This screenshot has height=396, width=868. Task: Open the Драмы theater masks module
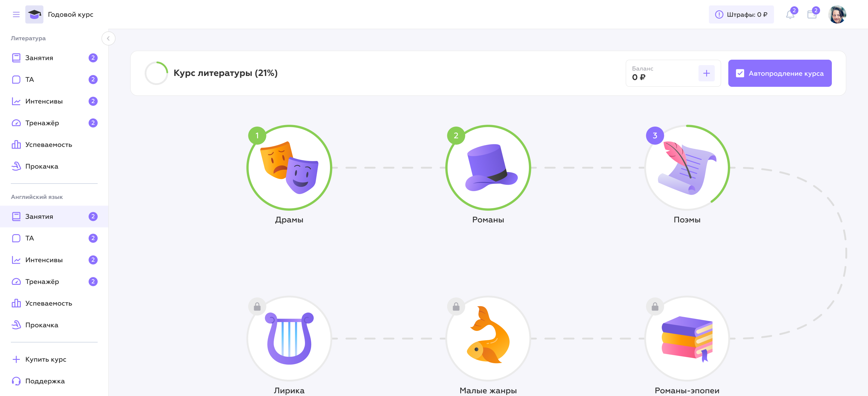pyautogui.click(x=289, y=168)
